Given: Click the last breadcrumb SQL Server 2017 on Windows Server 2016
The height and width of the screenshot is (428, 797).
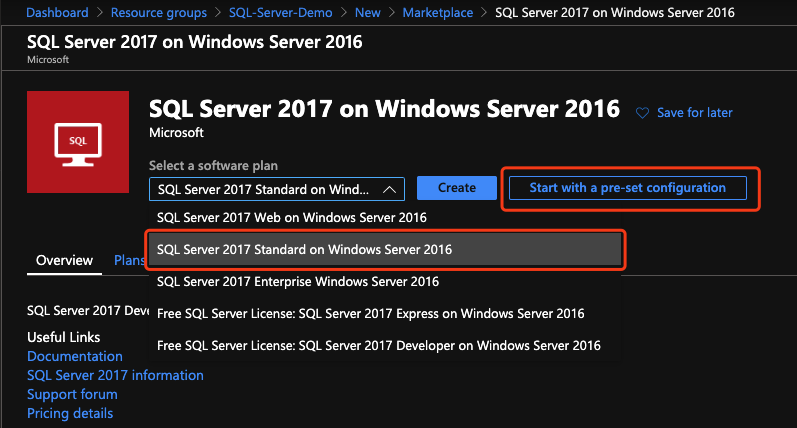Looking at the screenshot, I should click(x=615, y=12).
